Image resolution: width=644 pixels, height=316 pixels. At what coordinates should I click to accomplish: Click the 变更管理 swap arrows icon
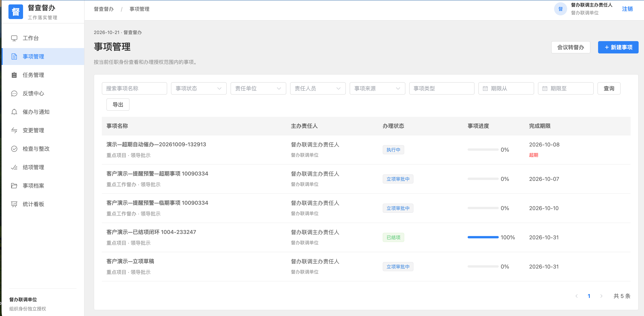pos(14,130)
